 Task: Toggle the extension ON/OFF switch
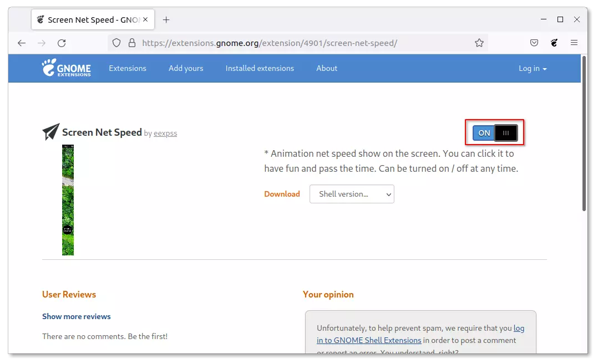point(495,133)
